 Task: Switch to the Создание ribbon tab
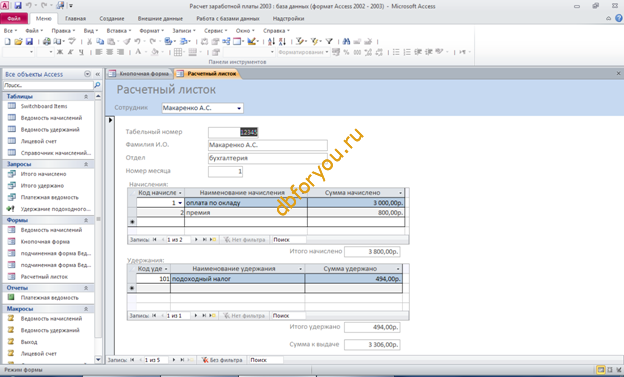click(112, 18)
